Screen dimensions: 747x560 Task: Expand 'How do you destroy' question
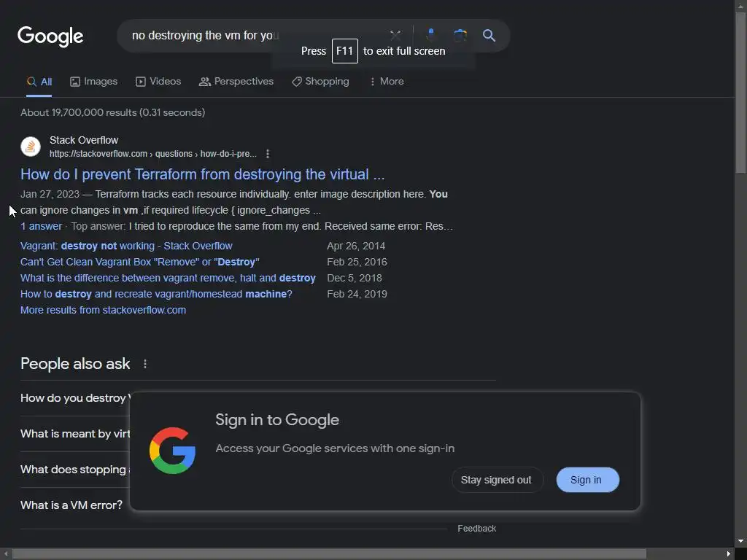[75, 398]
